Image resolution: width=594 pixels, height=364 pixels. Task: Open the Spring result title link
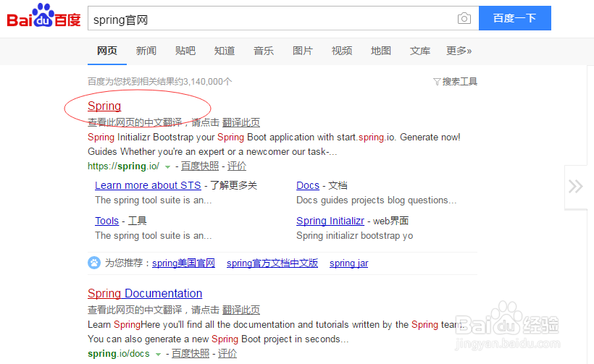click(104, 106)
